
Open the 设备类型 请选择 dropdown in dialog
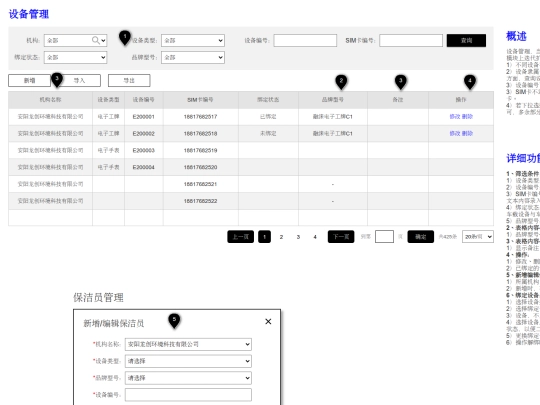(x=188, y=361)
